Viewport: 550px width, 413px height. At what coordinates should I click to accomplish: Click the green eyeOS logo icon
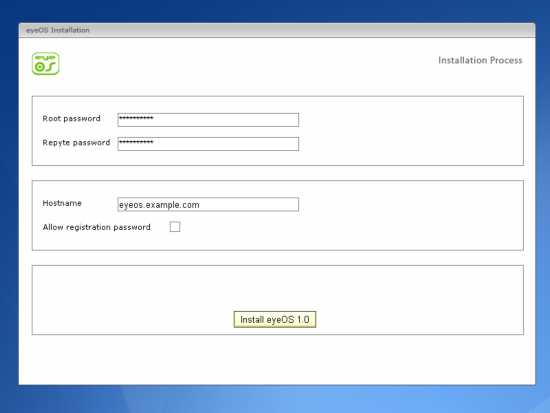pos(46,64)
